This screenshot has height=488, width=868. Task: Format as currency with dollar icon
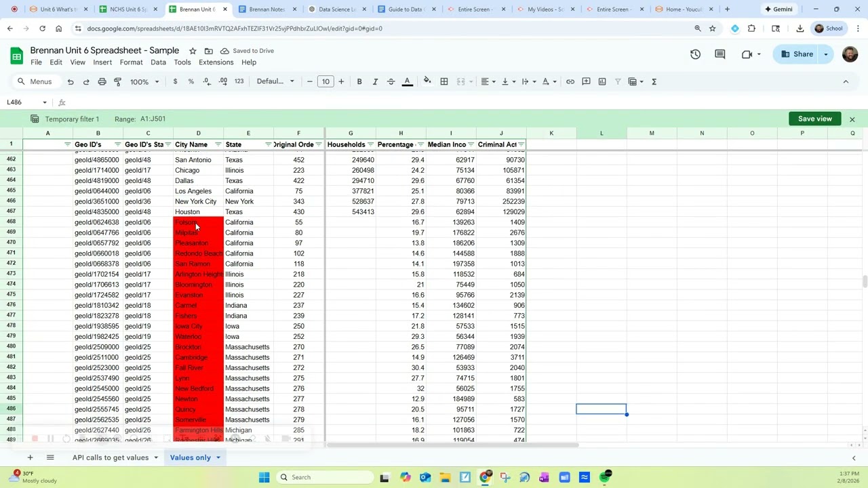click(x=175, y=81)
